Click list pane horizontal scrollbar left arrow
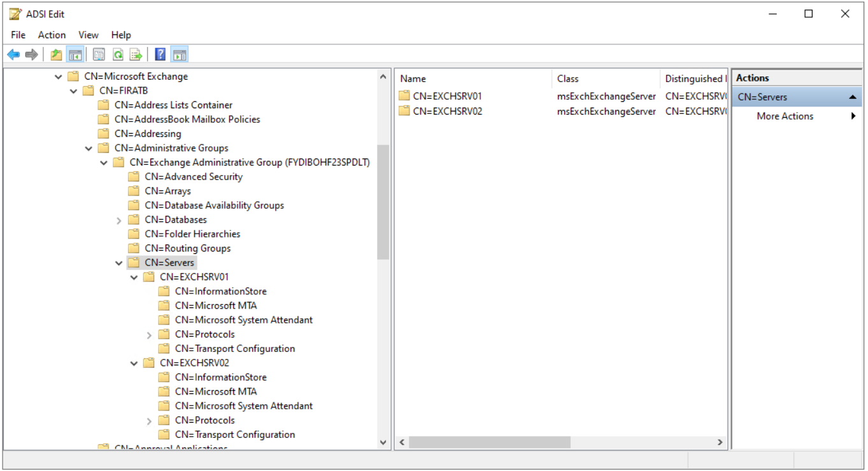Viewport: 868px width, 471px height. point(402,442)
